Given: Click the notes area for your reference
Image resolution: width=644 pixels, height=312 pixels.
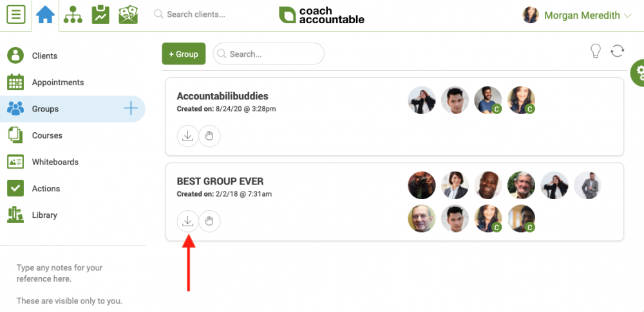Looking at the screenshot, I should coord(70,284).
